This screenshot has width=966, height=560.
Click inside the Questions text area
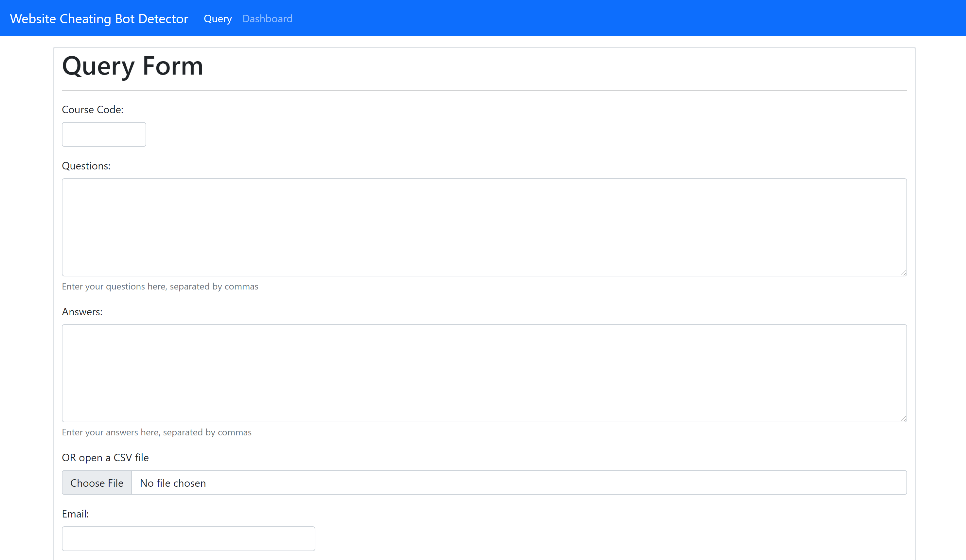484,227
